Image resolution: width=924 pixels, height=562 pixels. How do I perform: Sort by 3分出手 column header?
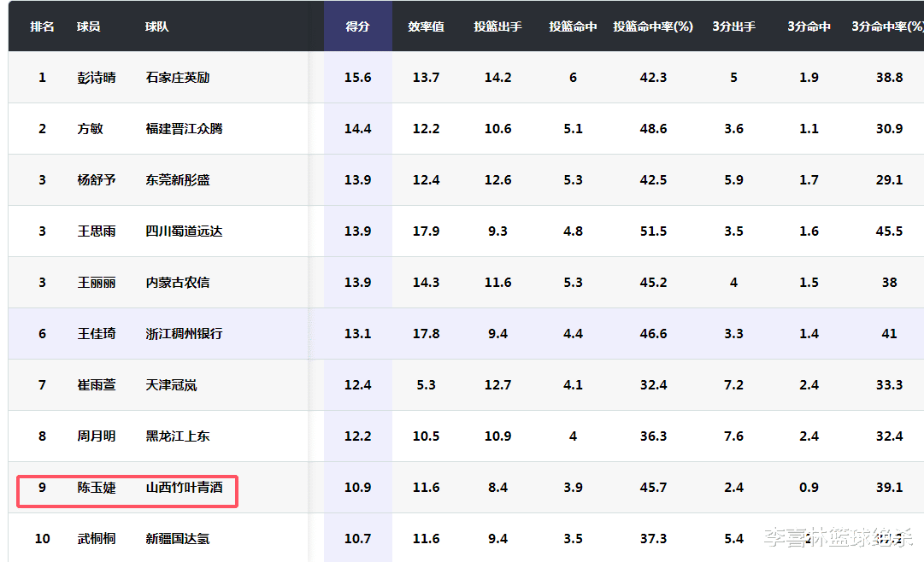[x=733, y=26]
